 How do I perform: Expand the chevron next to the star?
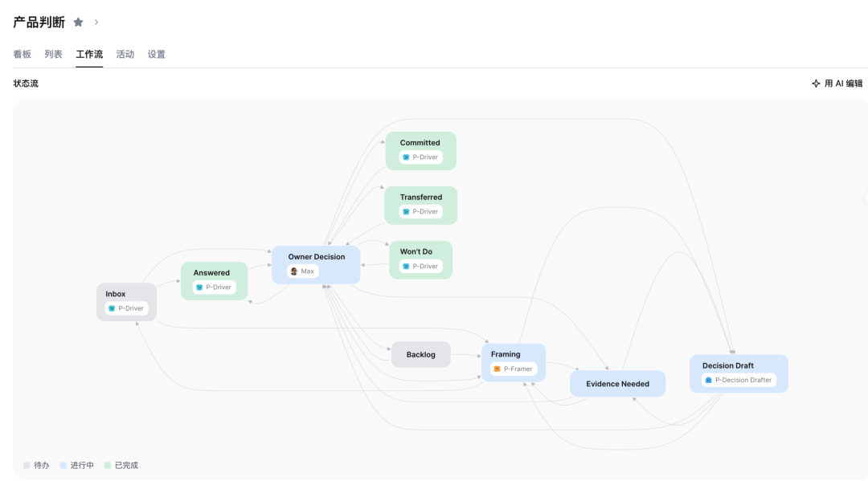click(x=96, y=22)
